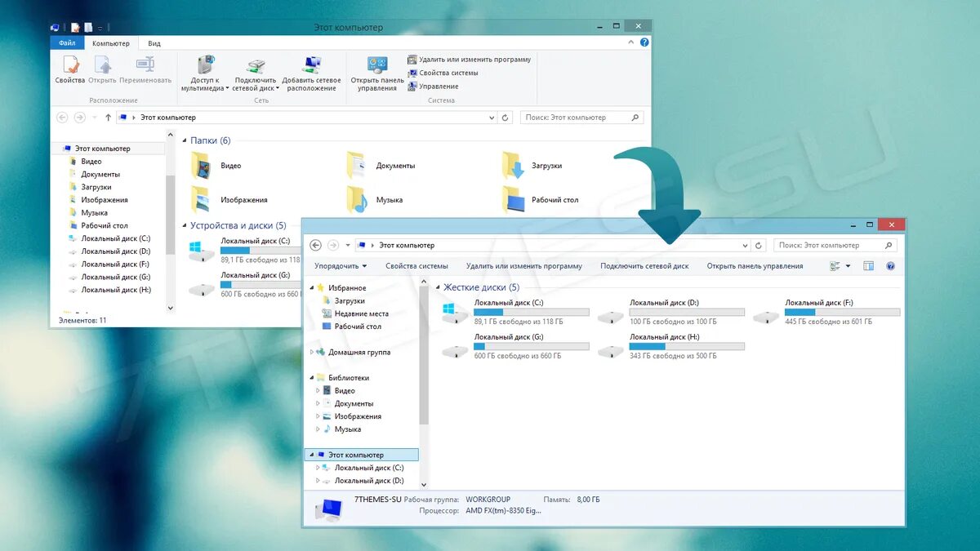Click ribbon Открыть панель управления in back window
Image resolution: width=980 pixels, height=551 pixels.
[377, 73]
